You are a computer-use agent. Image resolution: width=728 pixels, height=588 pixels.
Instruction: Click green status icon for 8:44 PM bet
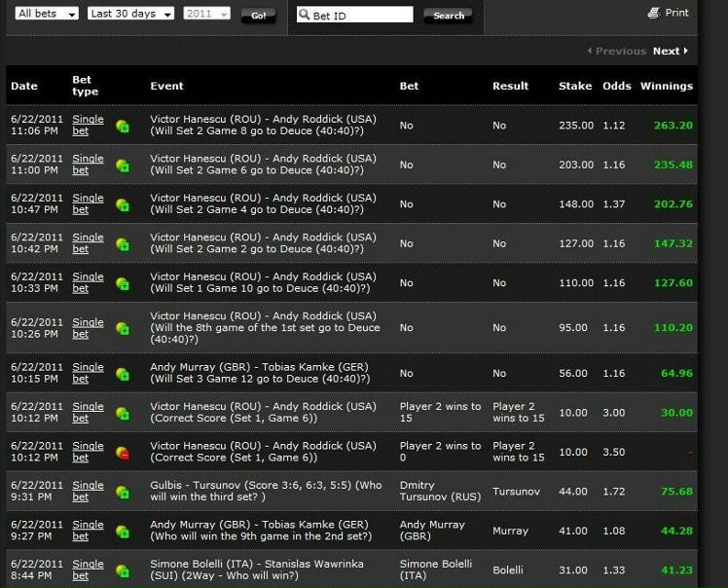[123, 571]
